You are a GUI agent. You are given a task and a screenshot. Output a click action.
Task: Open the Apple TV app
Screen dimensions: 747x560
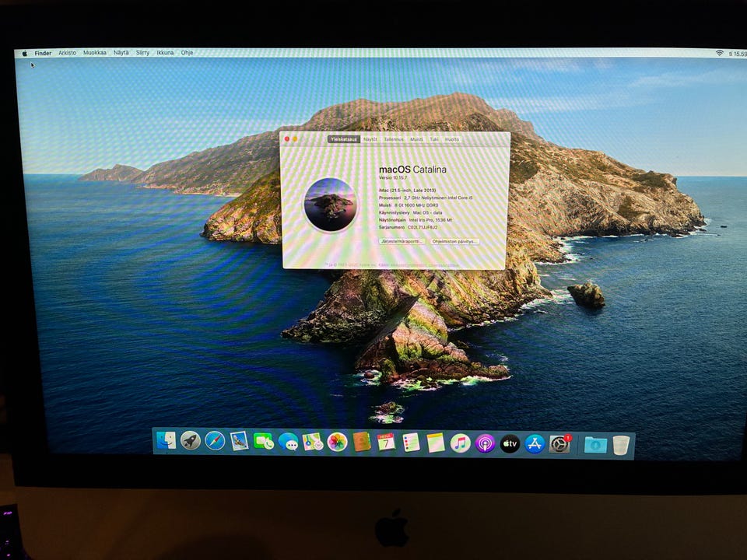(510, 444)
